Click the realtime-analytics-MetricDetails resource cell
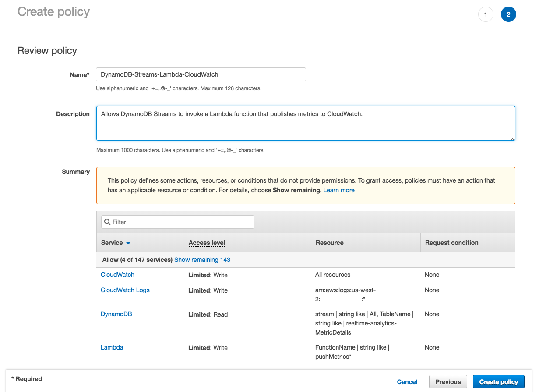 tap(364, 323)
